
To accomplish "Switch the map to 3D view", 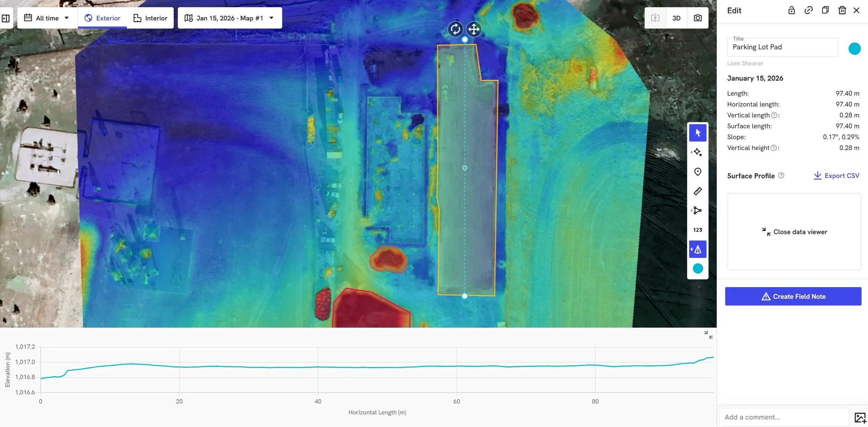I will (676, 18).
